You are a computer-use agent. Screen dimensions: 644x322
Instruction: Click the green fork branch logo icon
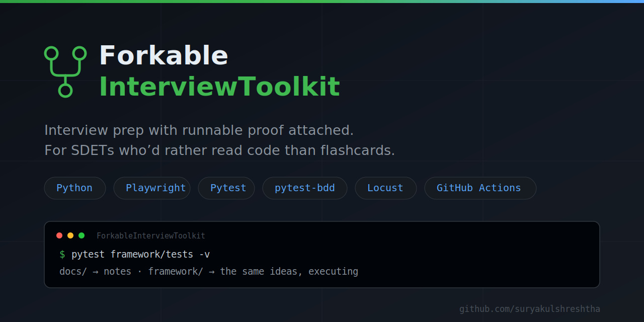(x=65, y=71)
